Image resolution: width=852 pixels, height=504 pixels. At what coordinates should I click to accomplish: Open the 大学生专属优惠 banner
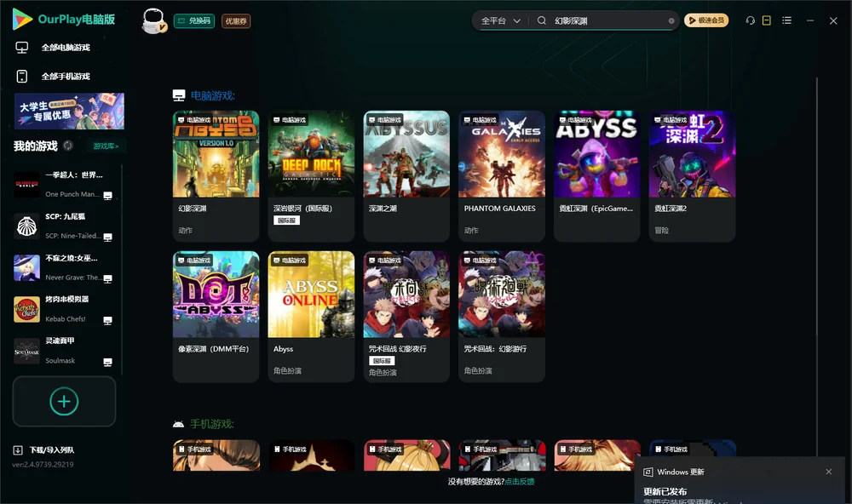[69, 111]
